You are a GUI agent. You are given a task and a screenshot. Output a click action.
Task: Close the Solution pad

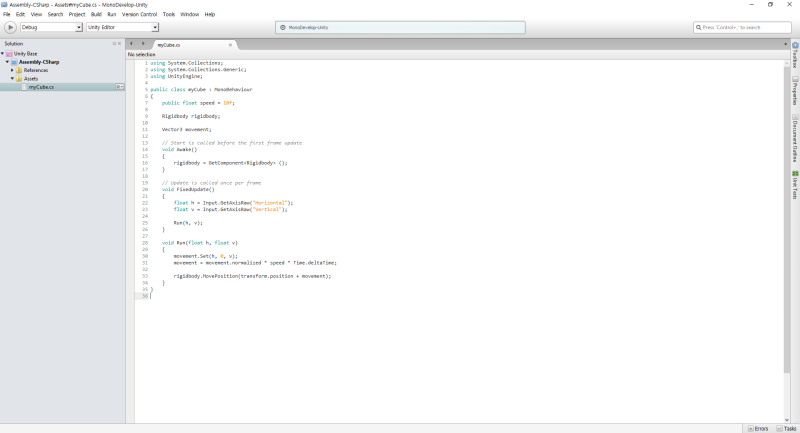120,44
